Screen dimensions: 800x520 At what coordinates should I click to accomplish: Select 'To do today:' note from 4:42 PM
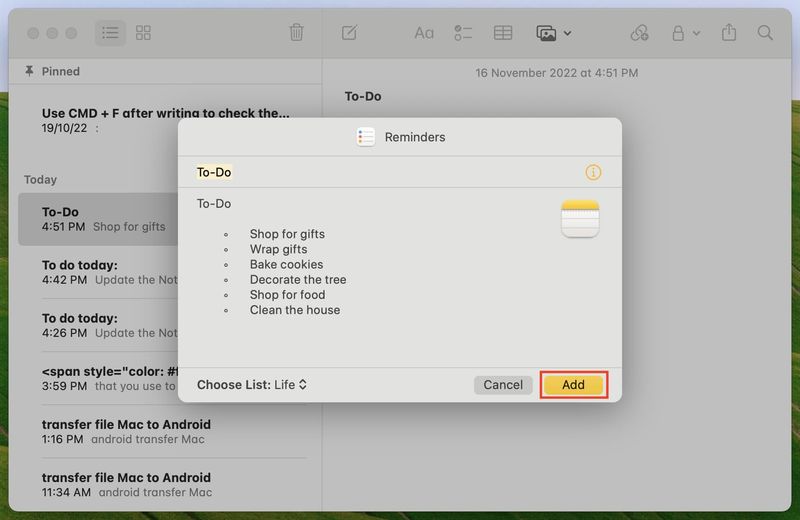109,272
